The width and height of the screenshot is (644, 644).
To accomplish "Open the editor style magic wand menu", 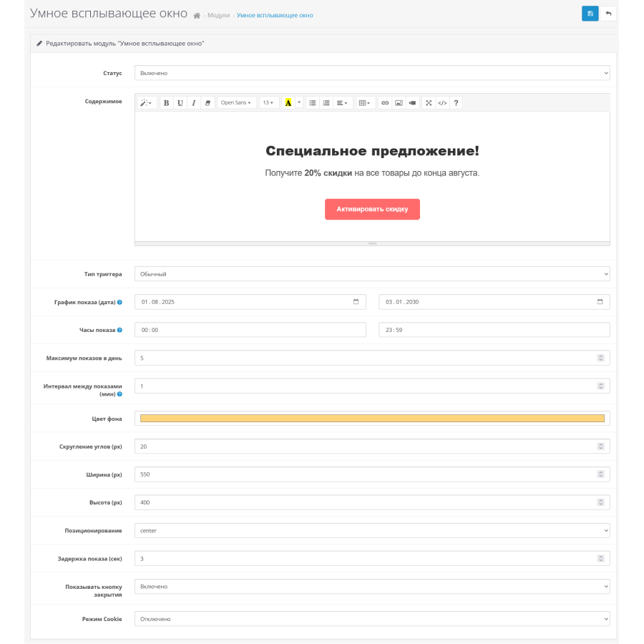I will coord(146,102).
